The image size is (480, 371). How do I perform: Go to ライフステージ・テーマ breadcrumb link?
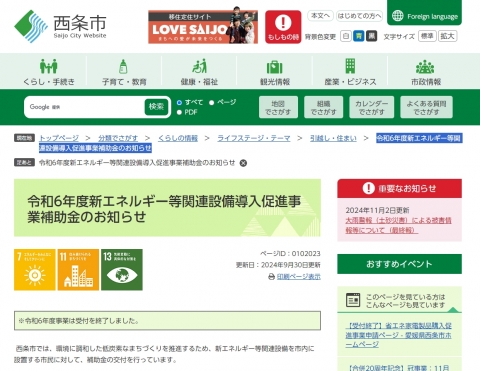(x=254, y=138)
